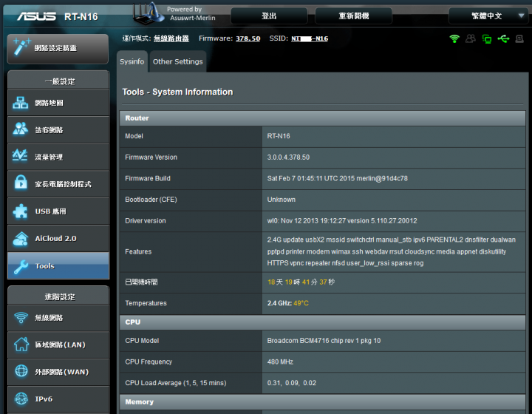
Task: Open the 外部網路(WAN) menu item
Action: (x=58, y=372)
